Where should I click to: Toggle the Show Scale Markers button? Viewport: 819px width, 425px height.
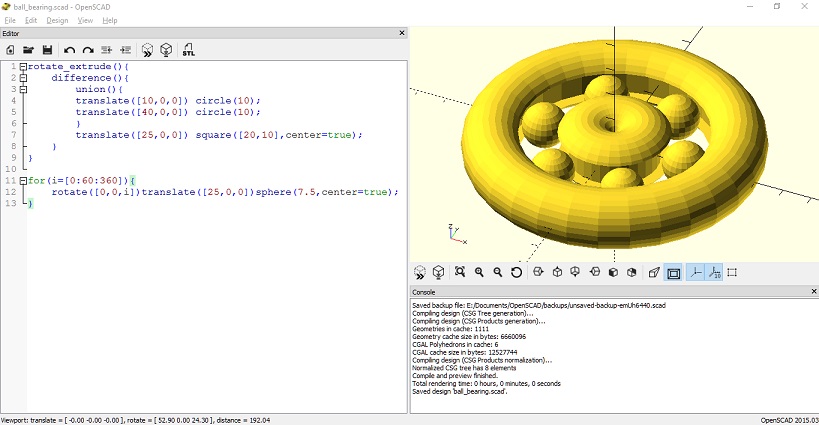714,272
